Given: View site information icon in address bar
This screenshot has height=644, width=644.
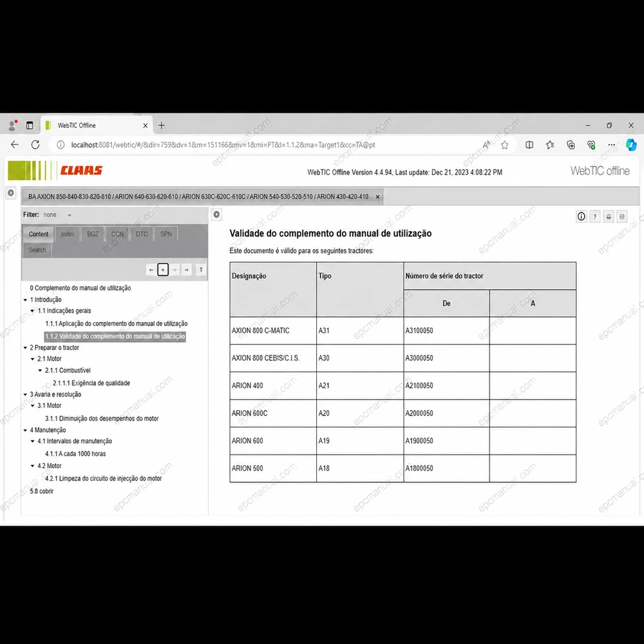Looking at the screenshot, I should point(61,144).
